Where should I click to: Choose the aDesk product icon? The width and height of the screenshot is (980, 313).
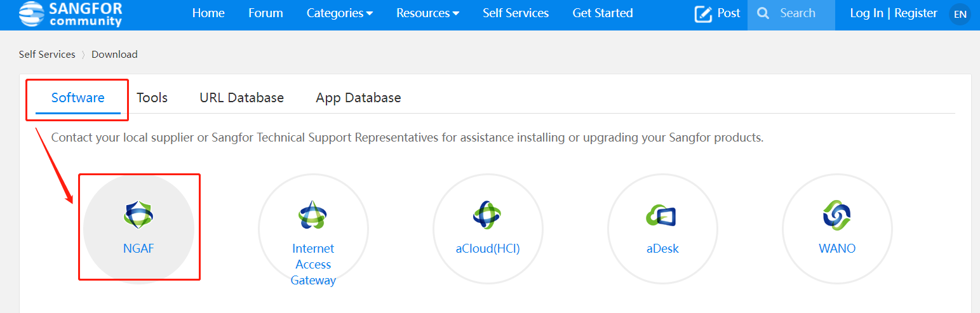point(662,216)
